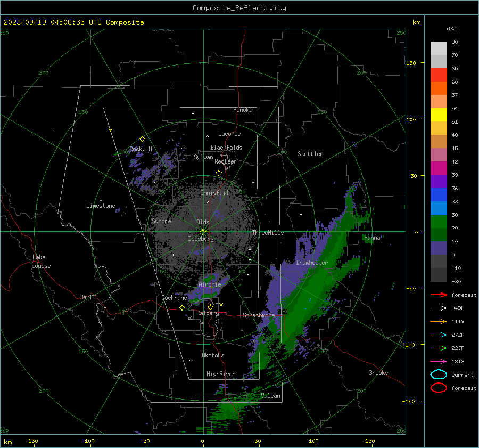
Task: Select the magenta 42-39 dBZ swatch
Action: 439,168
